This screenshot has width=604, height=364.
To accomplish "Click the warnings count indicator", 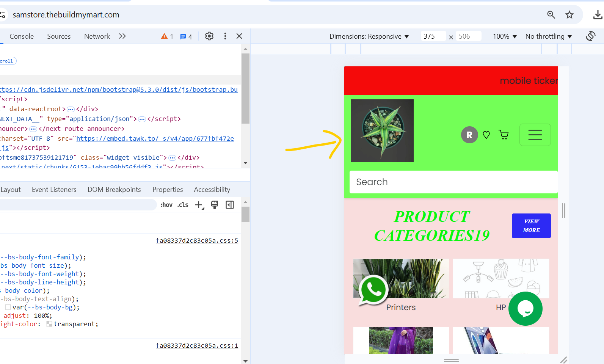I will click(x=167, y=36).
